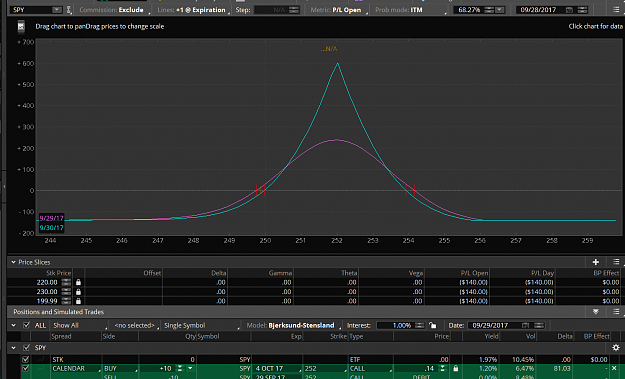The height and width of the screenshot is (379, 625).
Task: Sort by the P/L Open column header
Action: pyautogui.click(x=474, y=273)
